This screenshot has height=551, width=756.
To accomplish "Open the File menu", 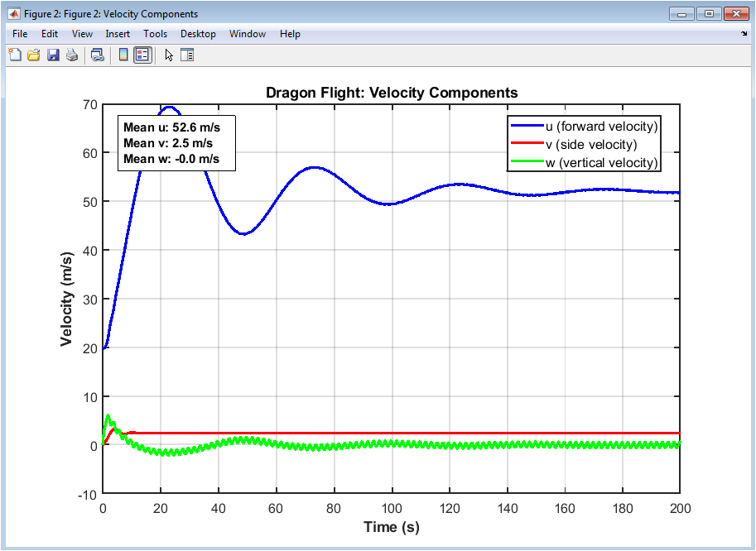I will coord(20,34).
